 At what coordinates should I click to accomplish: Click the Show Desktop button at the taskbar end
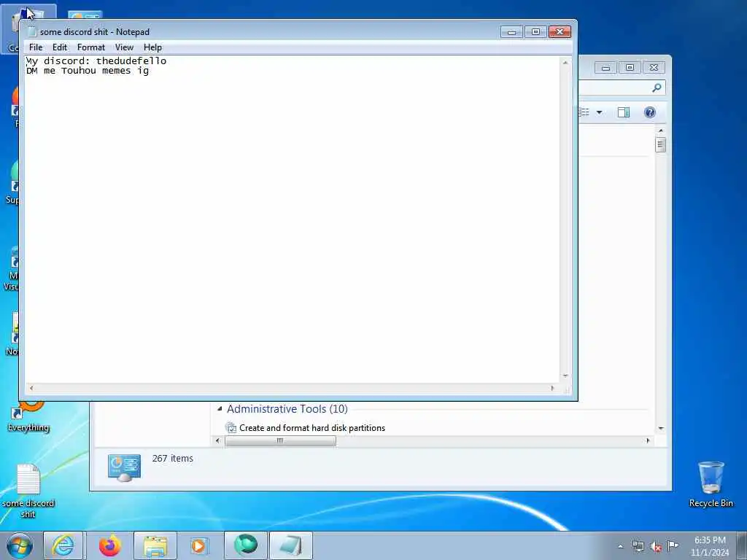(x=741, y=546)
